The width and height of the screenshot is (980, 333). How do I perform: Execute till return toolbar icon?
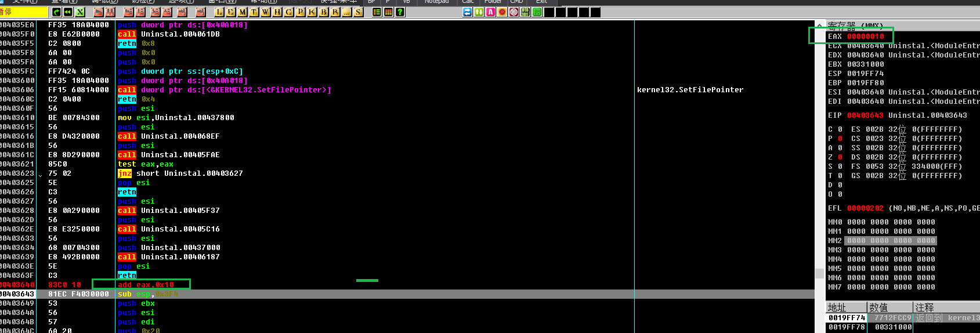click(x=182, y=12)
